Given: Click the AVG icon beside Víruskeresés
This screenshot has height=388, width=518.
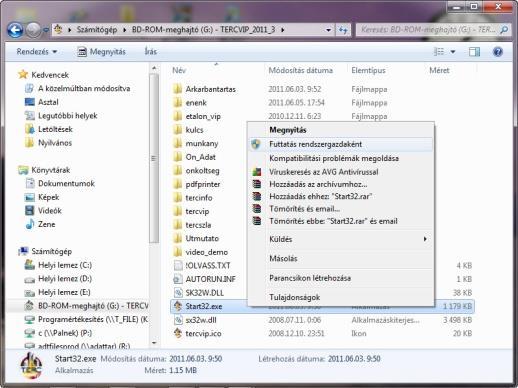Looking at the screenshot, I should coord(257,172).
